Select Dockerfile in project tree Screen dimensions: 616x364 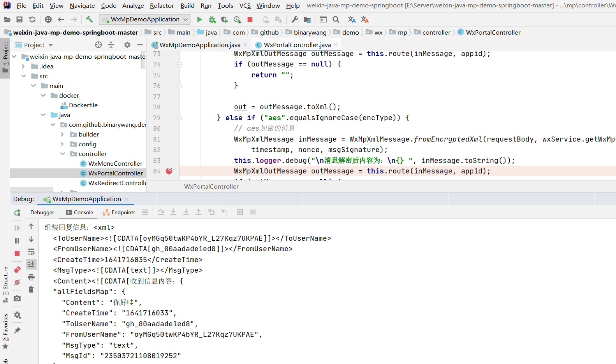[83, 105]
